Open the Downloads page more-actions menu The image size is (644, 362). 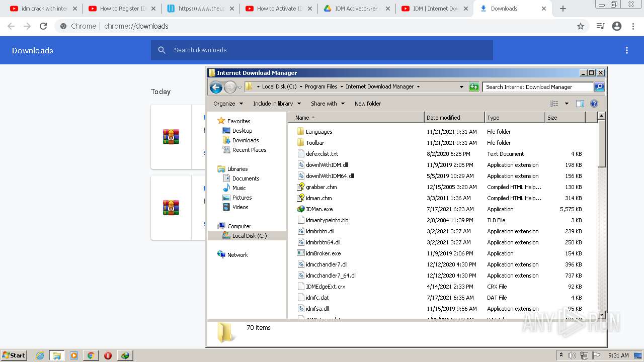627,50
